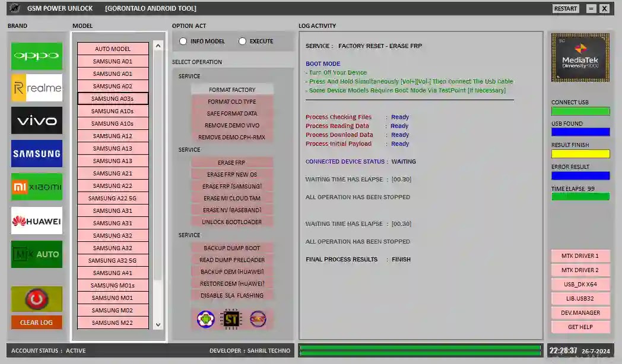Choose REMOVE DEMO VIVO operation

pyautogui.click(x=232, y=126)
